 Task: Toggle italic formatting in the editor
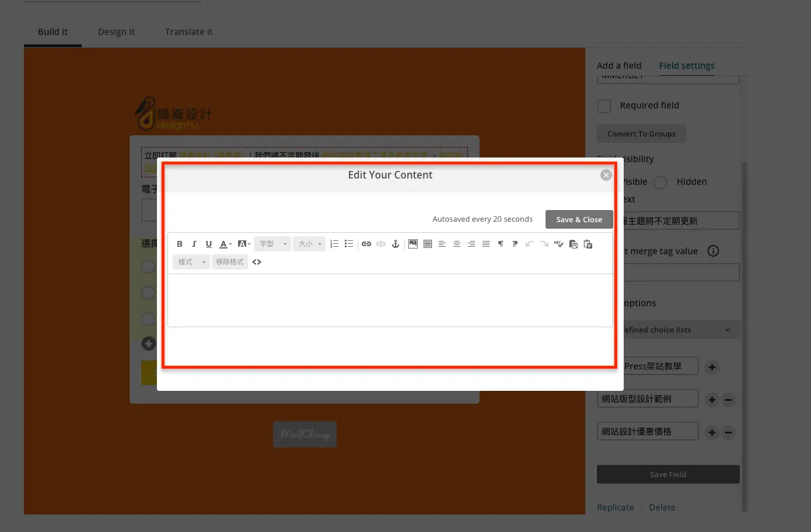coord(194,244)
